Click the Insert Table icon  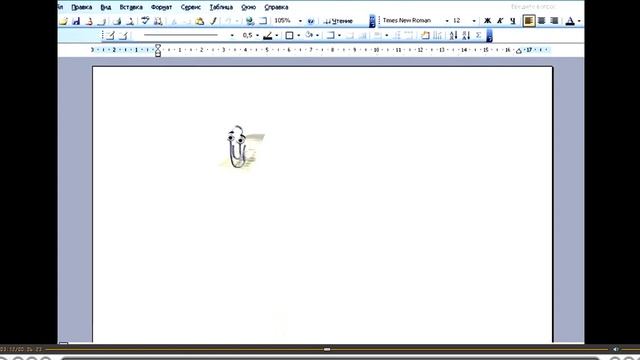click(330, 36)
